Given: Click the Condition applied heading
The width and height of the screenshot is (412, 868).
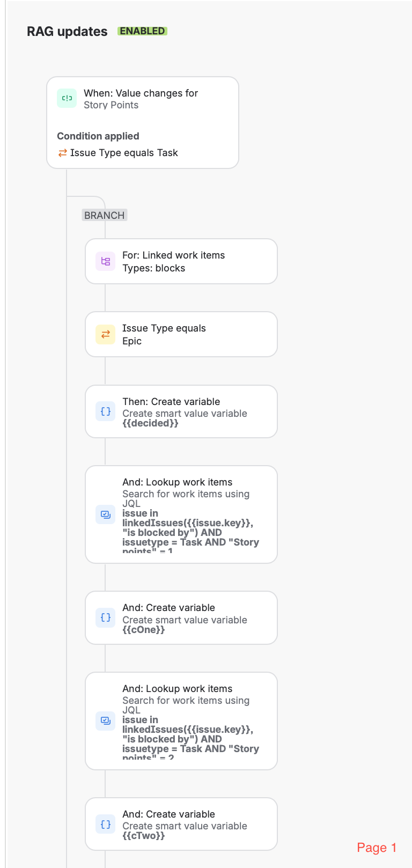Looking at the screenshot, I should [x=98, y=136].
